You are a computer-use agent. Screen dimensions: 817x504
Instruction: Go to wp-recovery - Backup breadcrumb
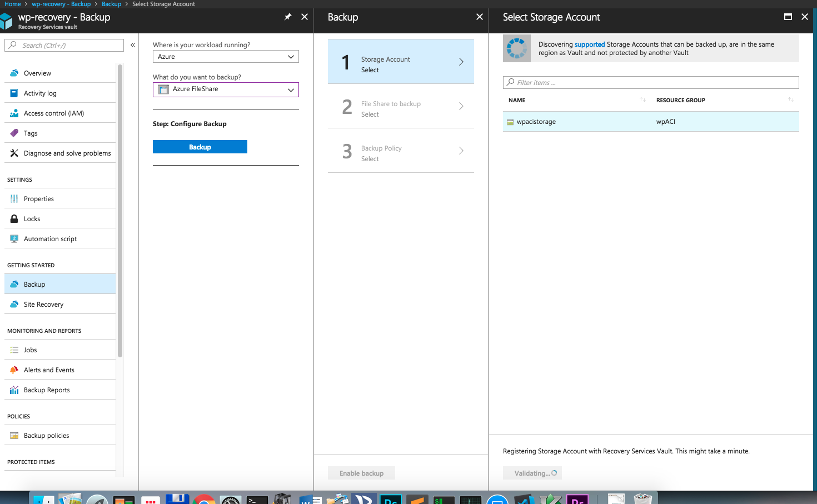click(x=61, y=4)
